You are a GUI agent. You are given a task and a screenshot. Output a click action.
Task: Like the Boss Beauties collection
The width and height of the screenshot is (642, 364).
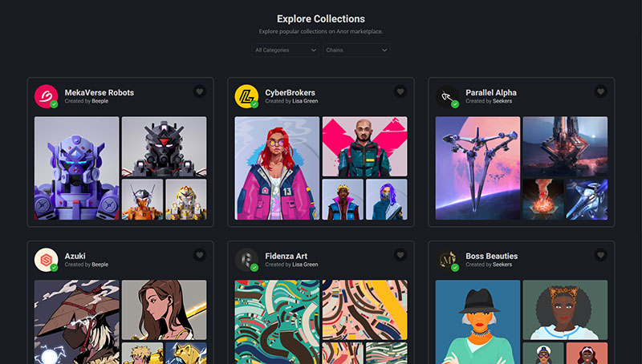600,255
